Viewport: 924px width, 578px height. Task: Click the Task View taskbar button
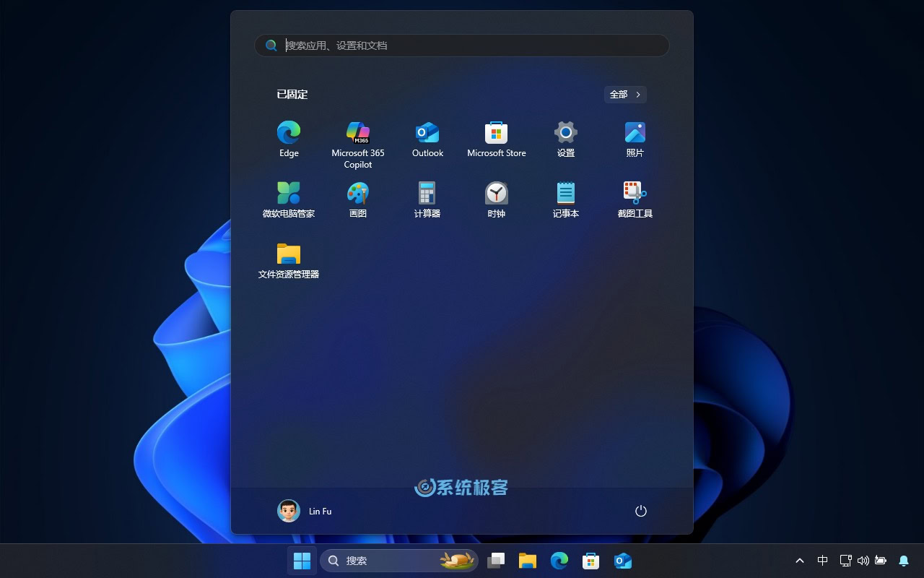[496, 561]
